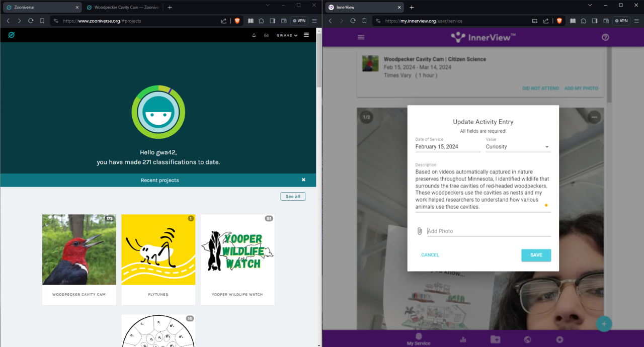Image resolution: width=644 pixels, height=347 pixels.
Task: Go back in the Zooniverse window
Action: tap(8, 21)
